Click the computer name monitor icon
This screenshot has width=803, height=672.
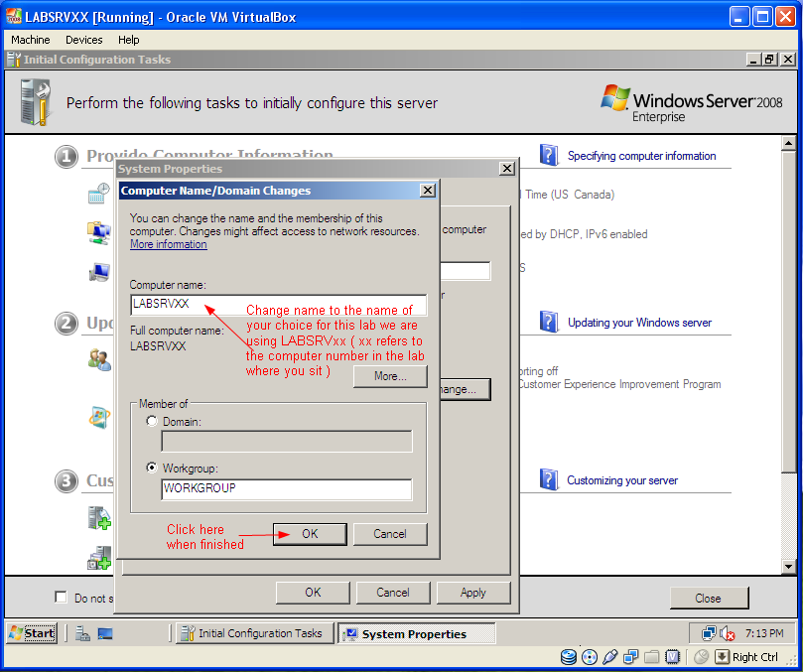click(x=99, y=272)
